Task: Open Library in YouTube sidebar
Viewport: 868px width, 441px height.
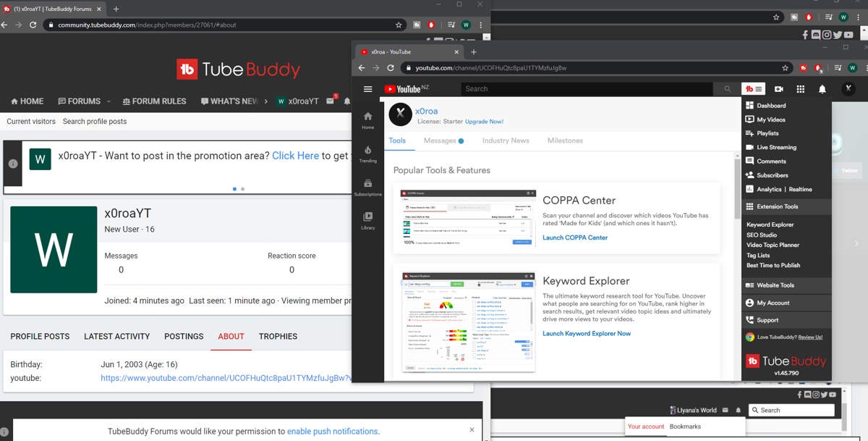Action: (x=368, y=221)
